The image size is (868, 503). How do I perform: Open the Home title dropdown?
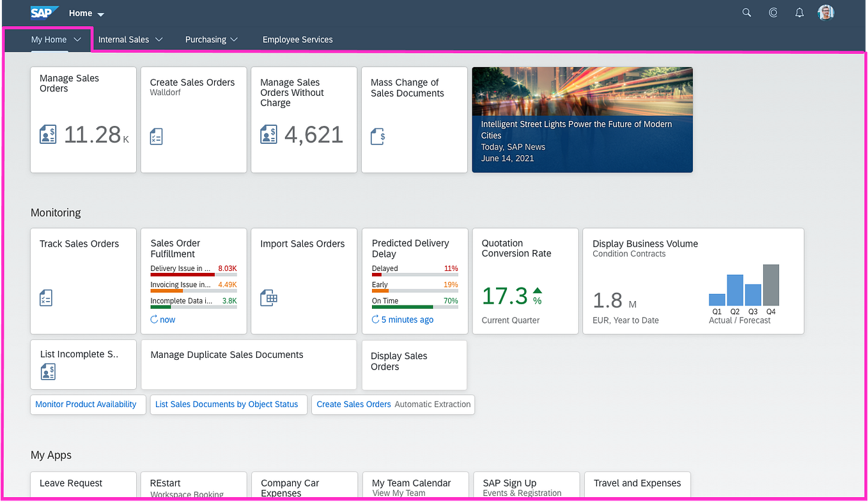click(x=86, y=13)
